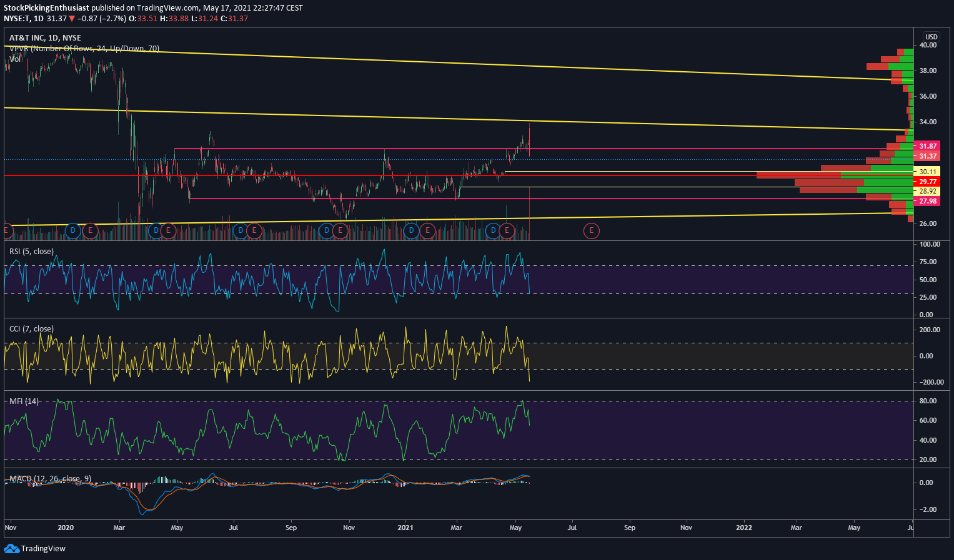Screen dimensions: 954x560
Task: Click the StockPickingEnthusiast author name
Action: tap(46, 8)
